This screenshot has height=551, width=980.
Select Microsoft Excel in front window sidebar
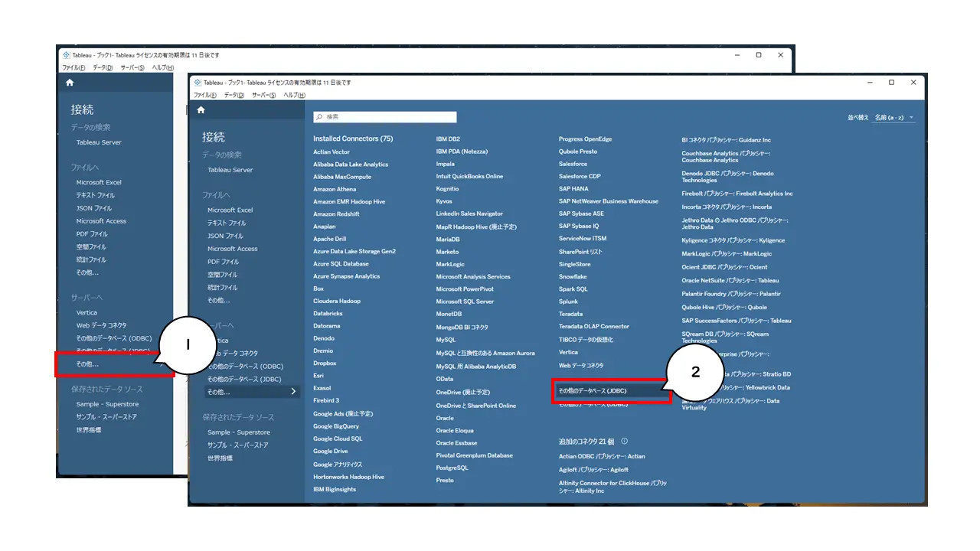[x=230, y=210]
